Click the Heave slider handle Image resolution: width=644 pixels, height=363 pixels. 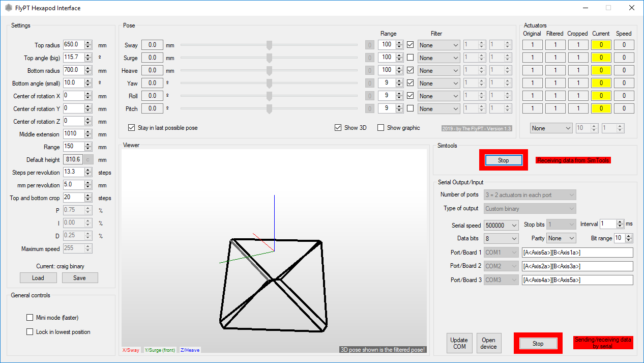269,70
